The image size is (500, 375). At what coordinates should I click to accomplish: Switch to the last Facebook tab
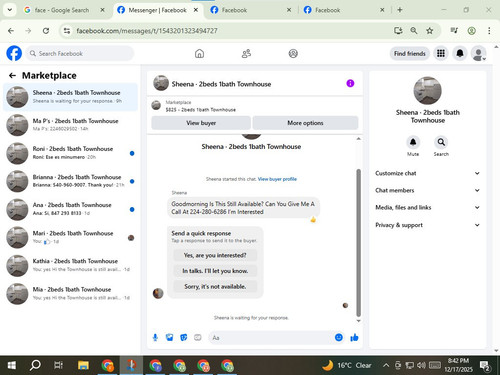click(344, 10)
